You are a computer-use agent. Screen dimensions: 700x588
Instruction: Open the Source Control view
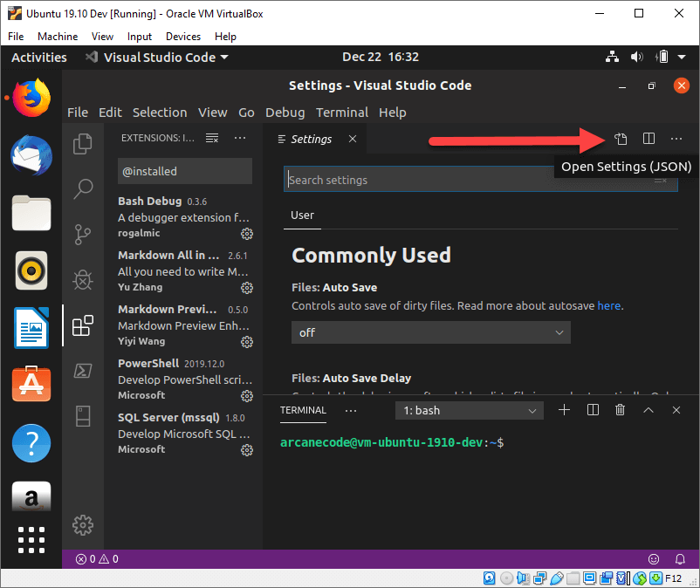(83, 234)
